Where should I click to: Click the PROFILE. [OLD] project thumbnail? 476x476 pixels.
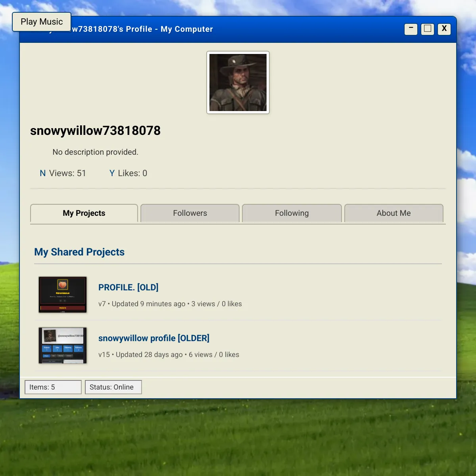point(63,294)
